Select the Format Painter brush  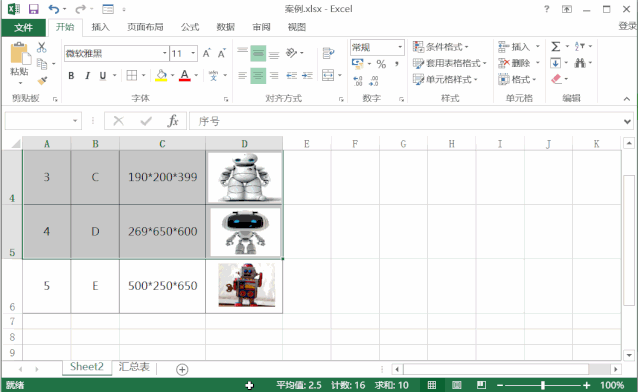click(x=42, y=81)
